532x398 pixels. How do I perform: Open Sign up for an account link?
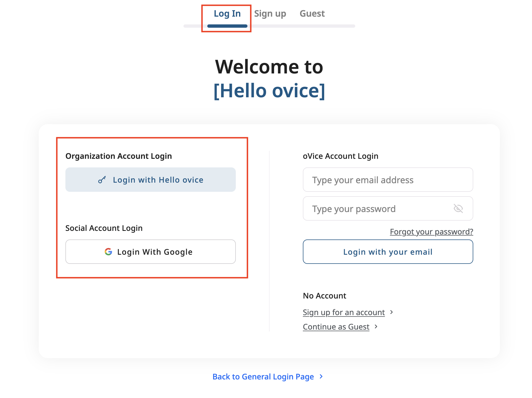(344, 312)
